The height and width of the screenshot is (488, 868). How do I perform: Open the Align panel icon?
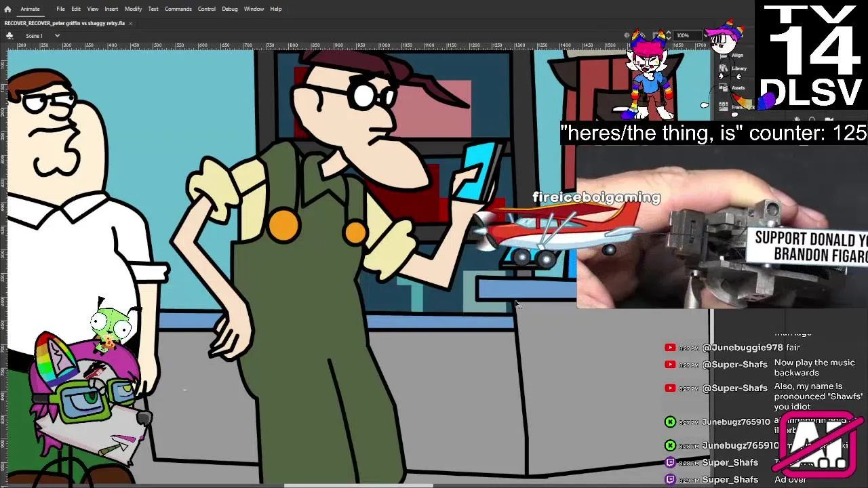tap(722, 56)
